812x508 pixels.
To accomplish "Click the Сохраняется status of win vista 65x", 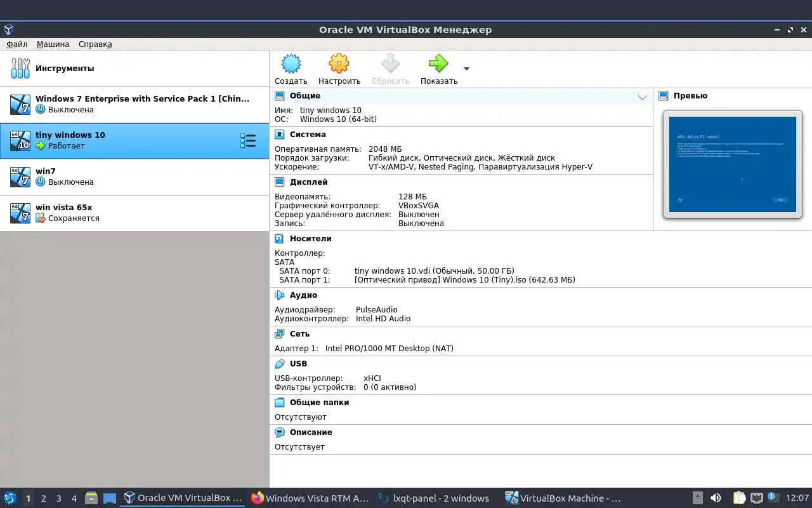I will coord(74,218).
